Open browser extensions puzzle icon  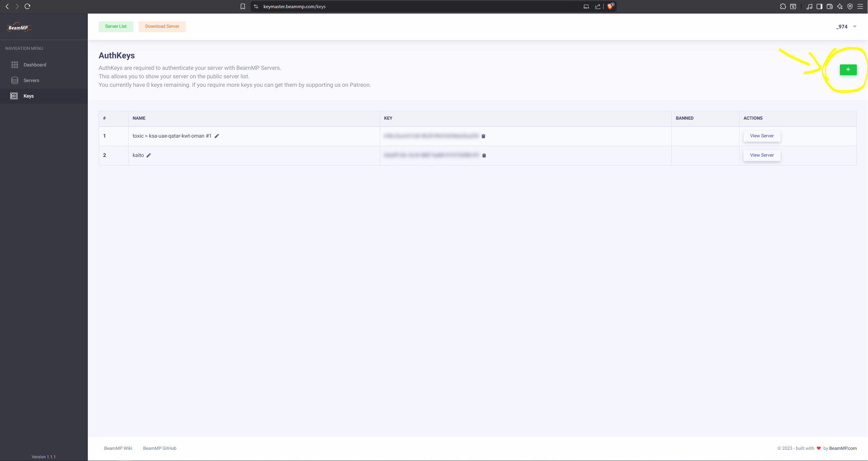pyautogui.click(x=783, y=6)
